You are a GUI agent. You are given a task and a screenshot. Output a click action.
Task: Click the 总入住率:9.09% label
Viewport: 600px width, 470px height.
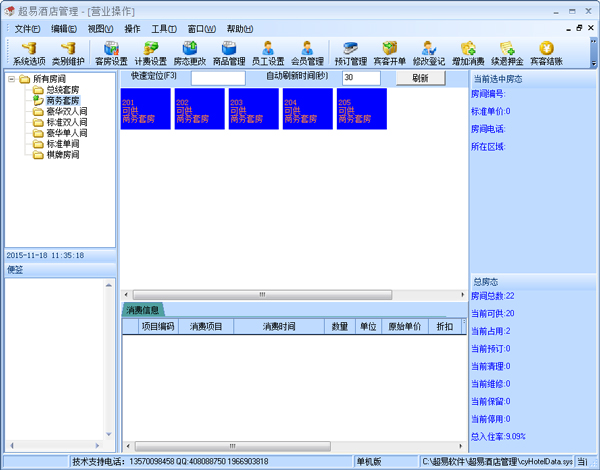pos(498,436)
